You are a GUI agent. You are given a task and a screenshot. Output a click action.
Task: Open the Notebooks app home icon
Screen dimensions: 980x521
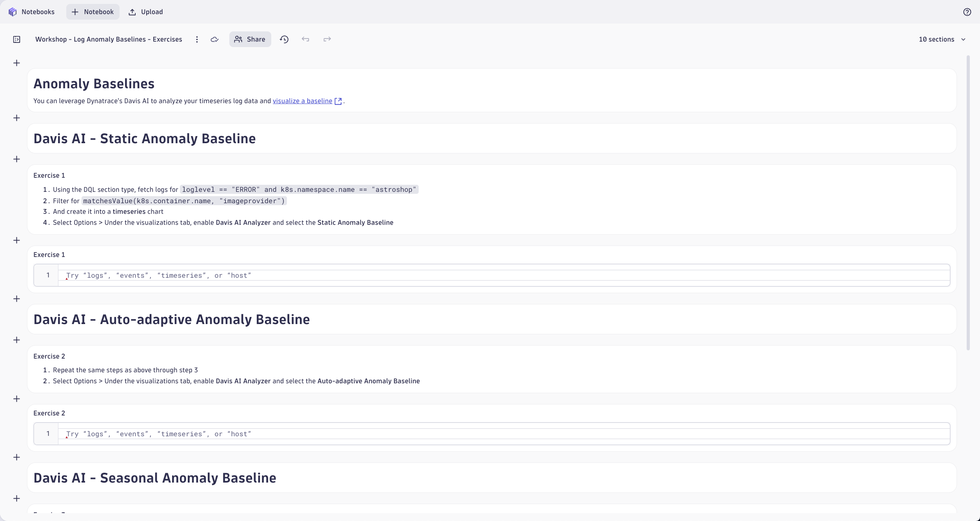[13, 12]
